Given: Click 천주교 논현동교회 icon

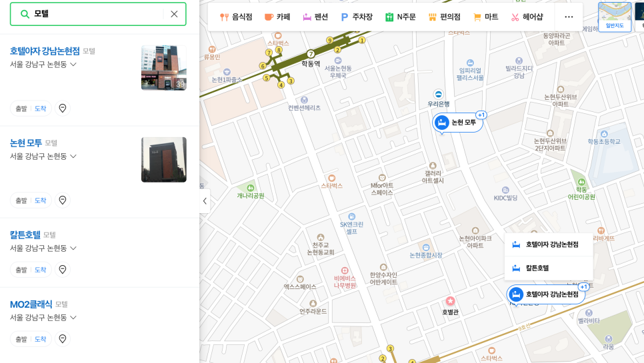Looking at the screenshot, I should (321, 237).
